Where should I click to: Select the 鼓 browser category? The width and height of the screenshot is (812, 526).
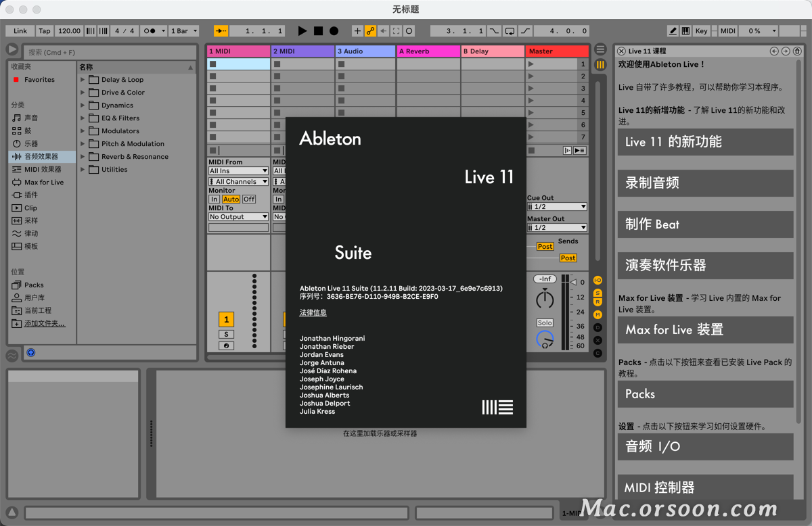coord(28,130)
